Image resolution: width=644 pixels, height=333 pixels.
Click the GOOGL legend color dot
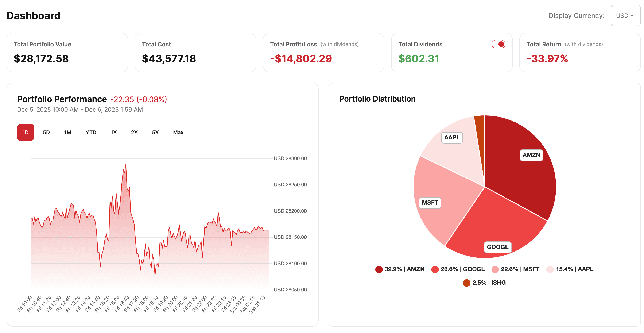[x=435, y=269]
